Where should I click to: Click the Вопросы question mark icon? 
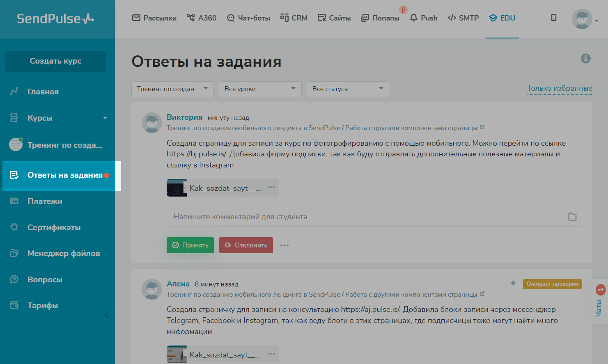tap(14, 279)
